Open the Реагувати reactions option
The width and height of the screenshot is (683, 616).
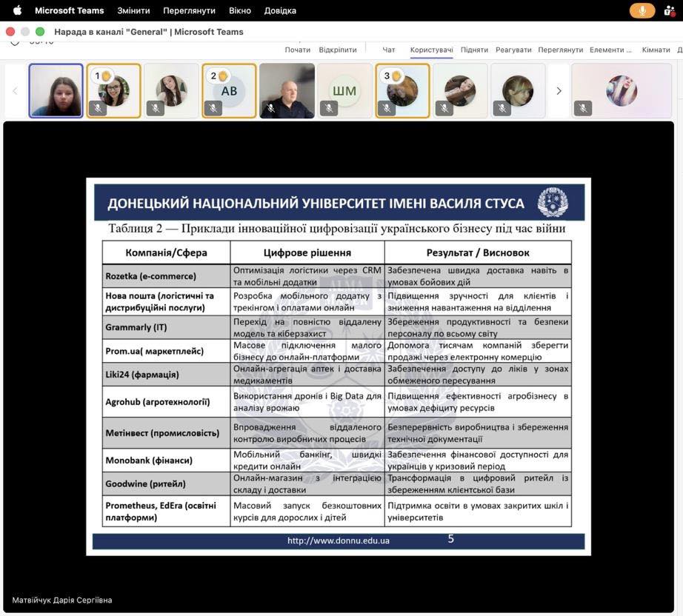[513, 50]
